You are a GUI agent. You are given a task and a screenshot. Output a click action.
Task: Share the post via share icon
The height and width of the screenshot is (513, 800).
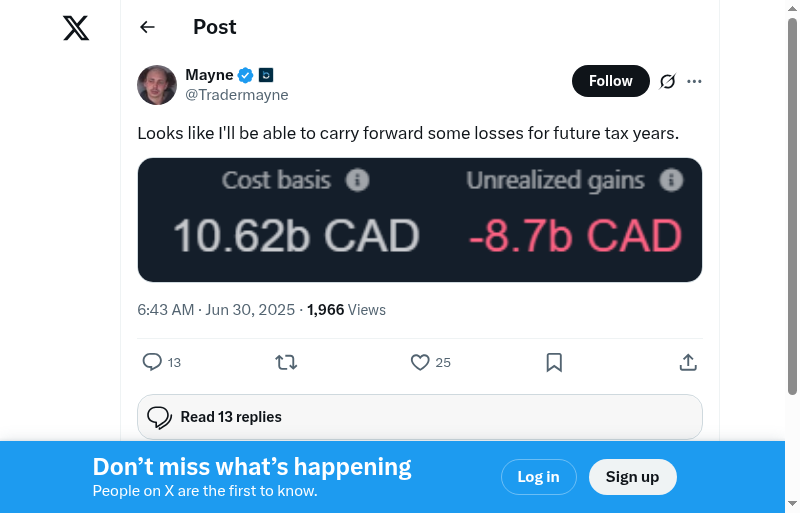(x=688, y=362)
